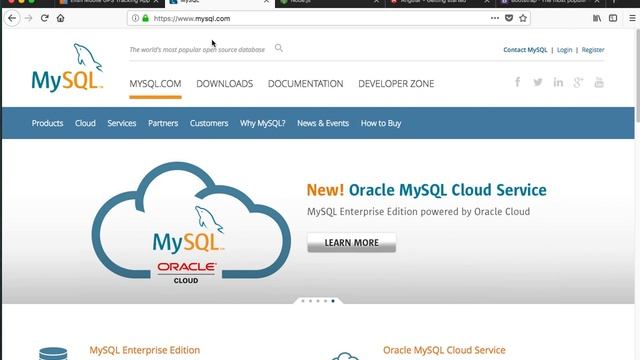Screen dimensions: 640x360
Task: Open the Products menu item
Action: coord(47,123)
